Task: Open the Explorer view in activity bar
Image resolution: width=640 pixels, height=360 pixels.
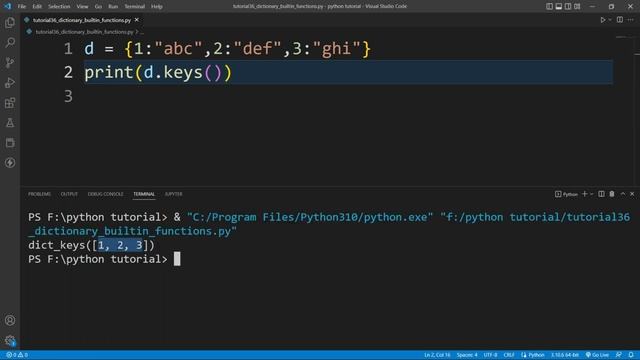Action: [x=10, y=22]
